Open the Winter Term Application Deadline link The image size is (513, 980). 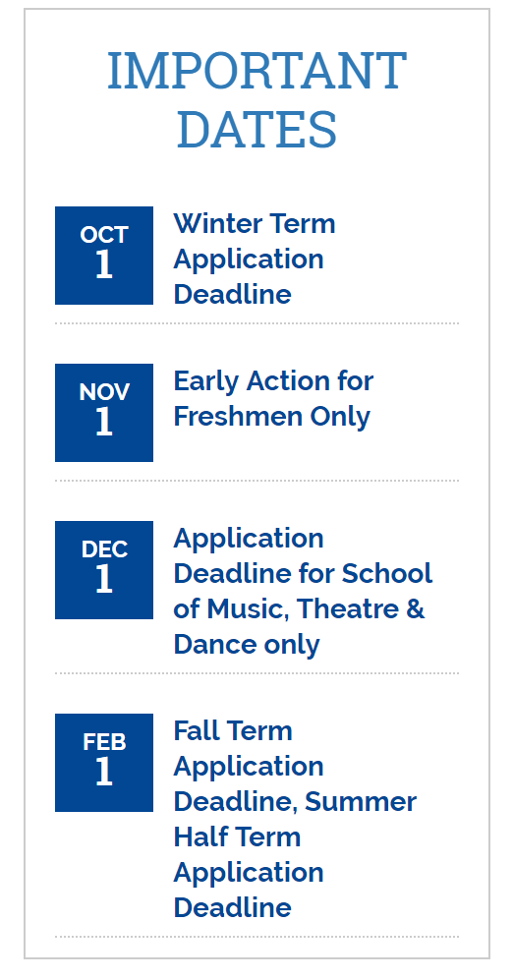[x=255, y=259]
